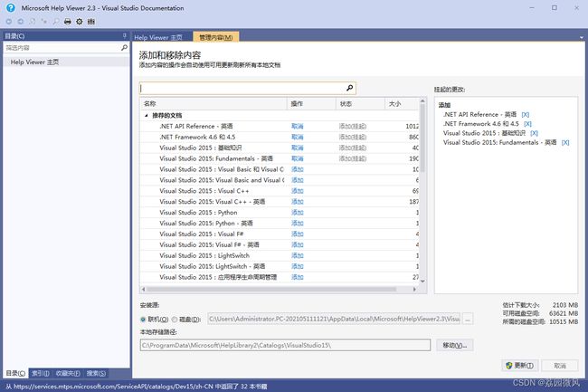The image size is (588, 392).
Task: Click 添加 for Visual Studio 2015: LightSwitch - 英语
Action: [x=298, y=267]
